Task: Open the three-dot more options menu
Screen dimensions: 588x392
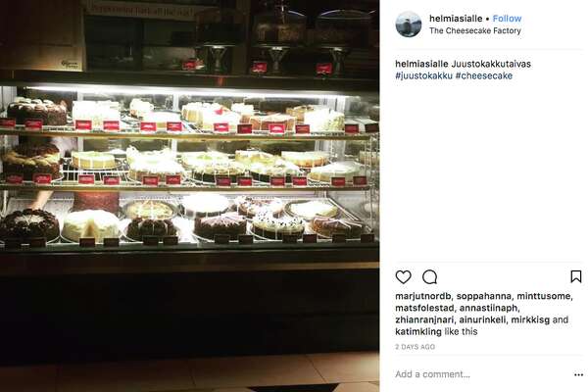Action: [x=578, y=374]
